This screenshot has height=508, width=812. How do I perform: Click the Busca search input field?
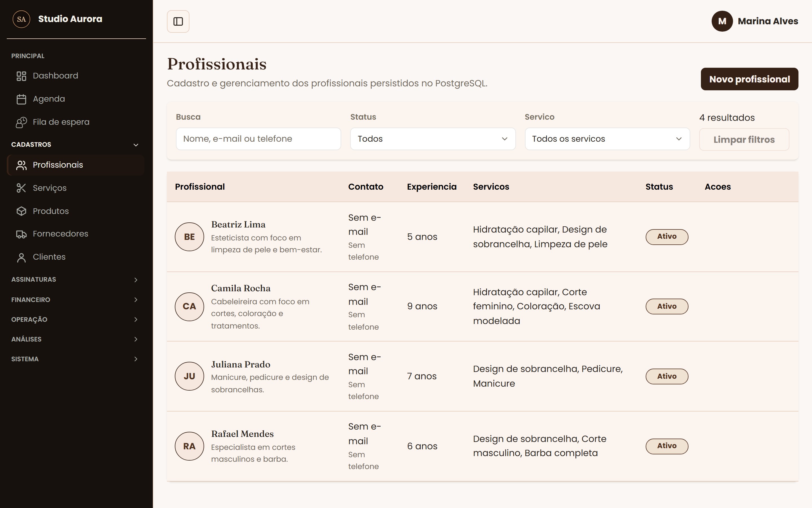[258, 139]
